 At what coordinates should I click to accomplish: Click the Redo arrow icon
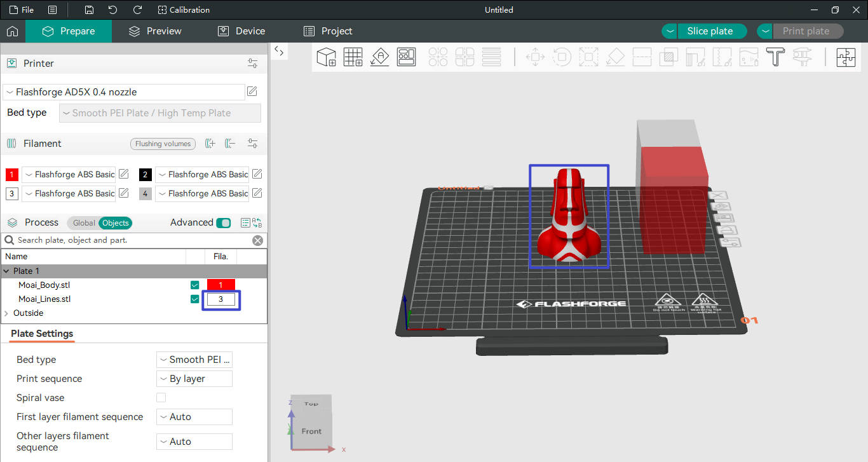137,10
